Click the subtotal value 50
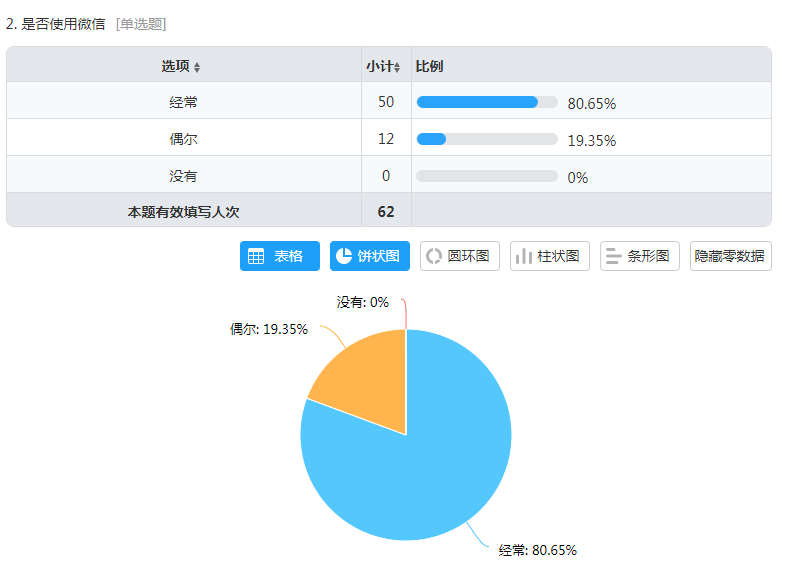 pos(386,102)
